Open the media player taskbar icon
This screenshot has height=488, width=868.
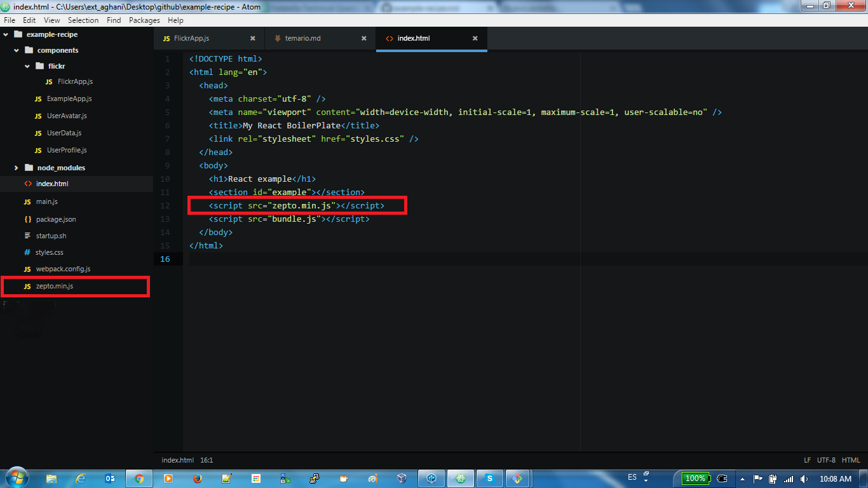[168, 478]
